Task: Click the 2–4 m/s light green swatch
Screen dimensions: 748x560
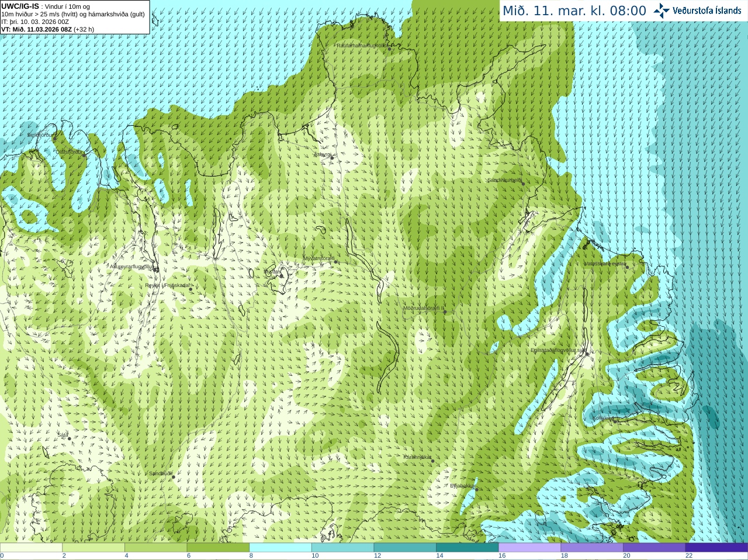Action: (x=93, y=548)
